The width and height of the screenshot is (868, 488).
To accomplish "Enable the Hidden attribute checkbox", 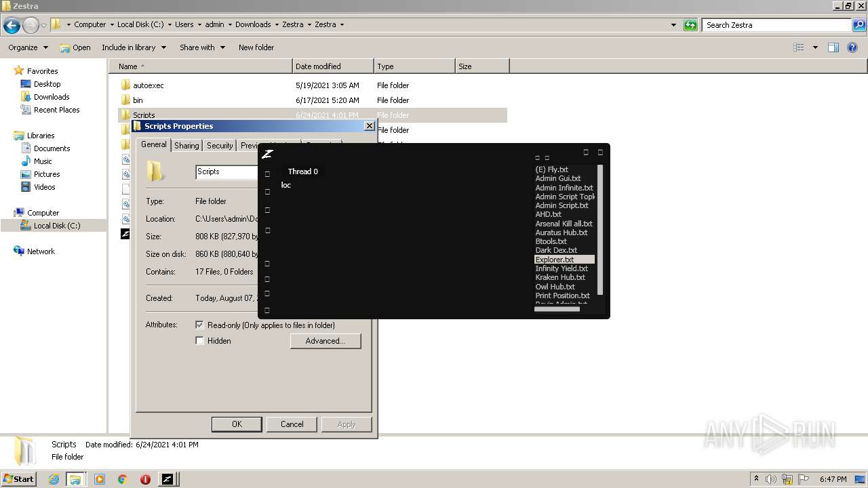I will (199, 341).
